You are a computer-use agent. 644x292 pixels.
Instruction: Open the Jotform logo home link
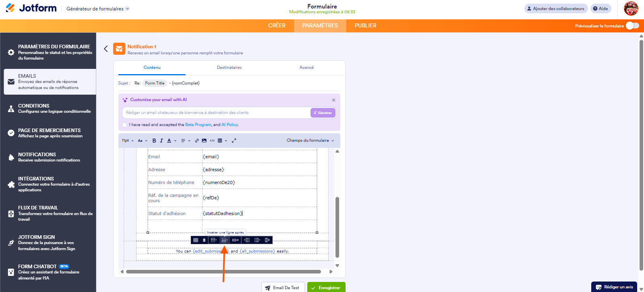(x=31, y=8)
